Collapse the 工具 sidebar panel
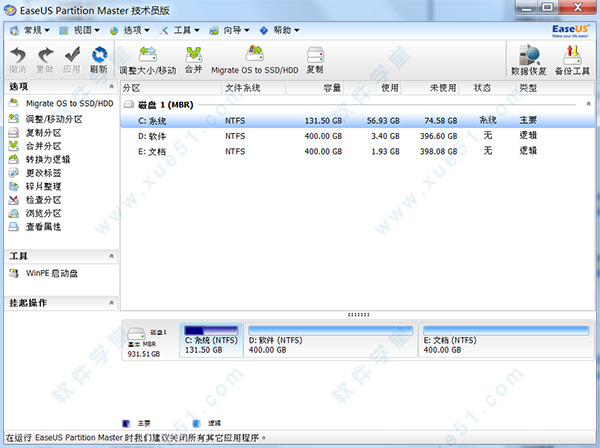The width and height of the screenshot is (600, 448). click(x=109, y=256)
